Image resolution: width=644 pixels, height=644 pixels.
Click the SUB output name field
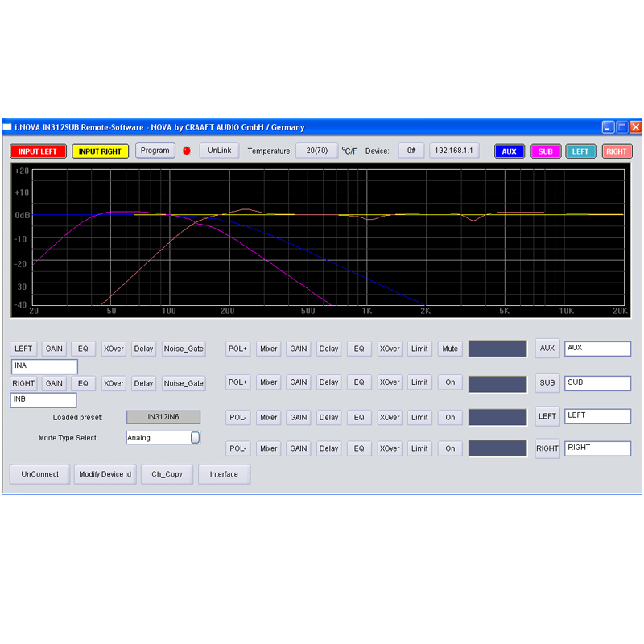[597, 383]
